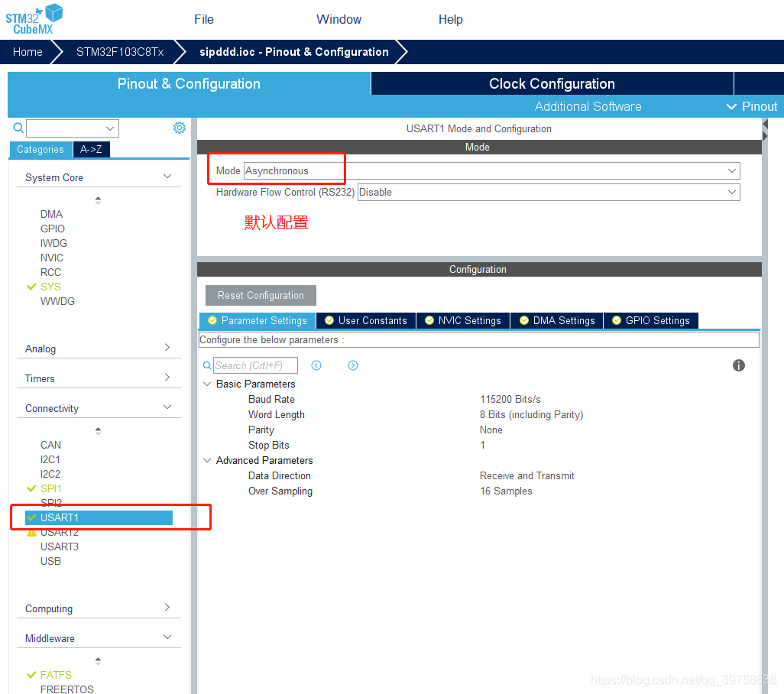Screen dimensions: 784x694
Task: Click the green checkmark next to SYS
Action: tap(31, 287)
